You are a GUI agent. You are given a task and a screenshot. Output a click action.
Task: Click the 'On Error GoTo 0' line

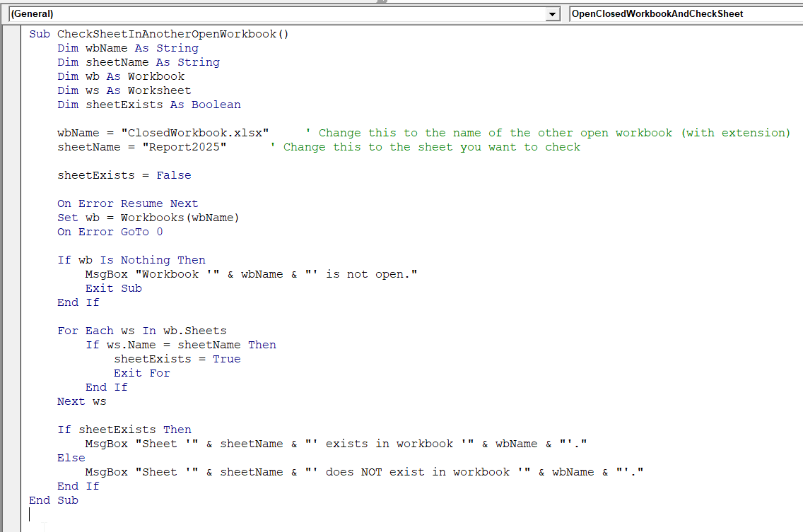pyautogui.click(x=110, y=232)
